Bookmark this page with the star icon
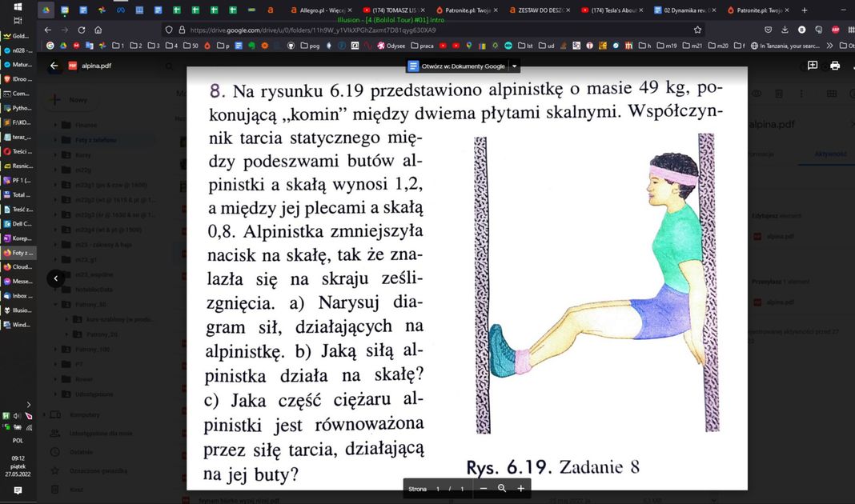The image size is (855, 504). tap(698, 30)
